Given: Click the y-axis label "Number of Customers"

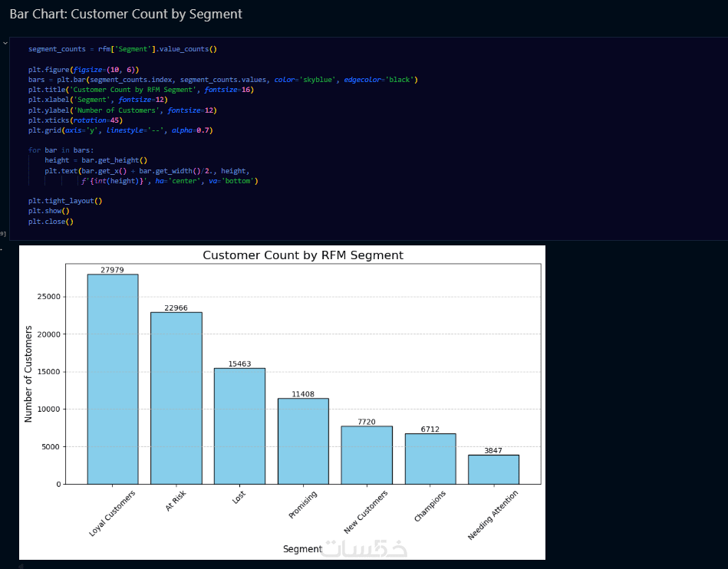Looking at the screenshot, I should click(28, 374).
